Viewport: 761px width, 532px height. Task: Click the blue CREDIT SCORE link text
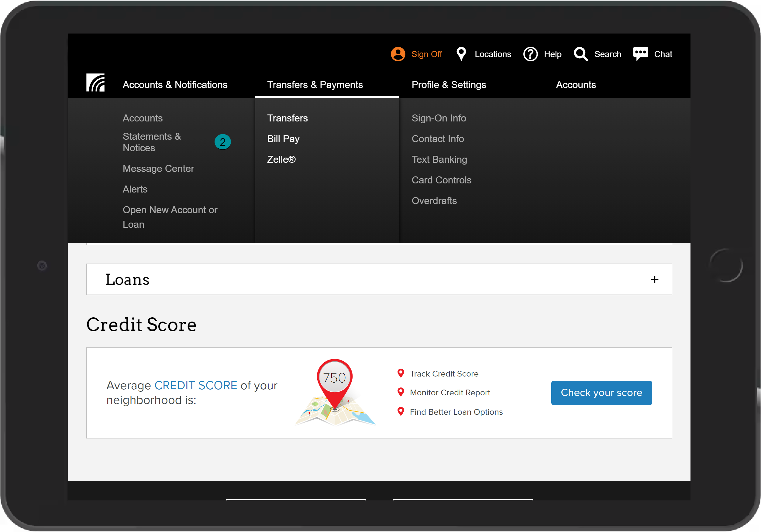pyautogui.click(x=195, y=385)
